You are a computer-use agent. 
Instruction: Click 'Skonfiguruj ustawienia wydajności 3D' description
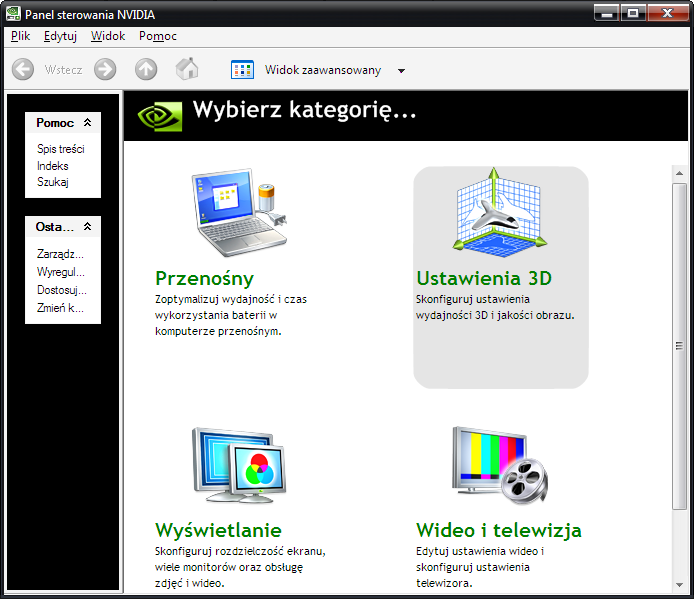point(495,307)
